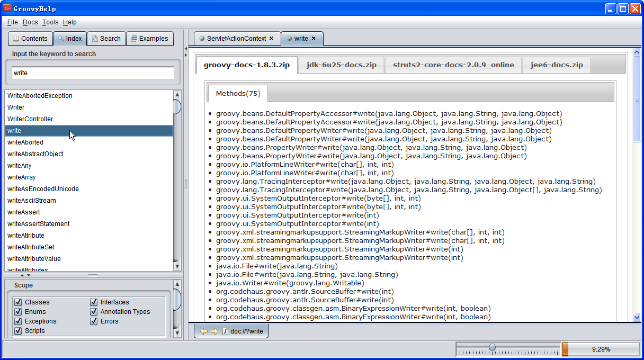Click the forward arrow icon in address bar
Image resolution: width=644 pixels, height=360 pixels.
(214, 331)
